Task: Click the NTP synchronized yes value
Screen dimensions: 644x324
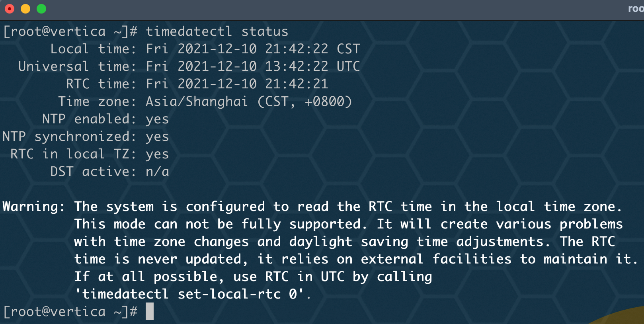Action: pos(157,137)
